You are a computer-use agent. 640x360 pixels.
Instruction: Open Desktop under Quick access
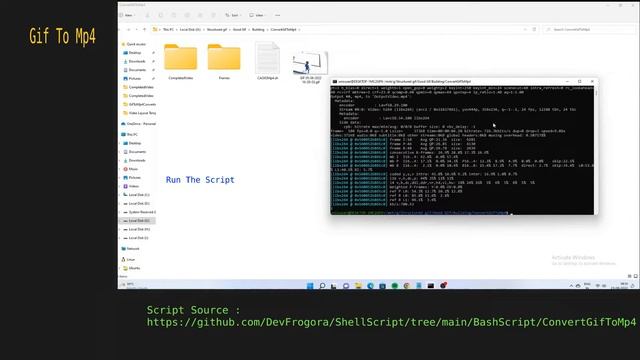pyautogui.click(x=135, y=53)
